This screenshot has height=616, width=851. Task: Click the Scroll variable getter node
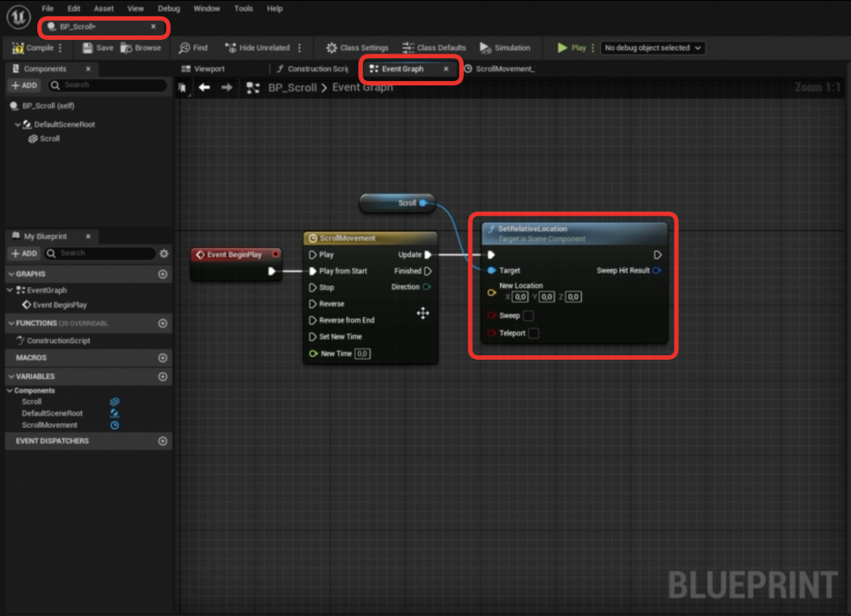click(x=397, y=203)
